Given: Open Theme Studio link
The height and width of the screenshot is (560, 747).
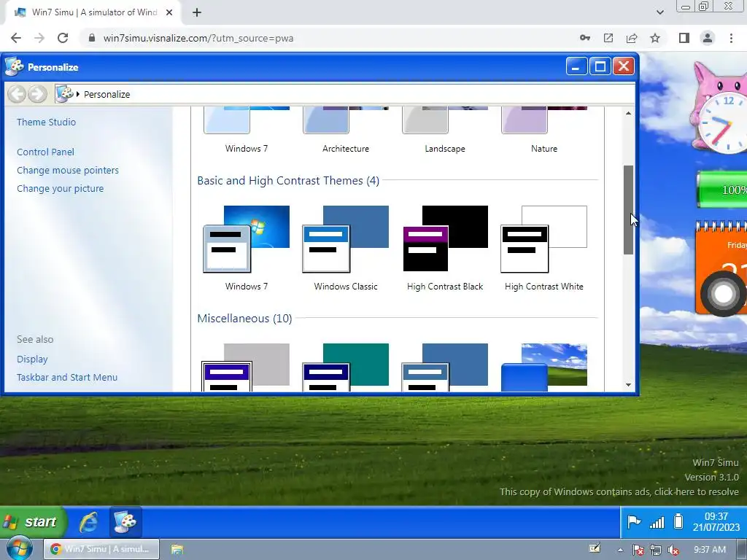Looking at the screenshot, I should [x=46, y=122].
